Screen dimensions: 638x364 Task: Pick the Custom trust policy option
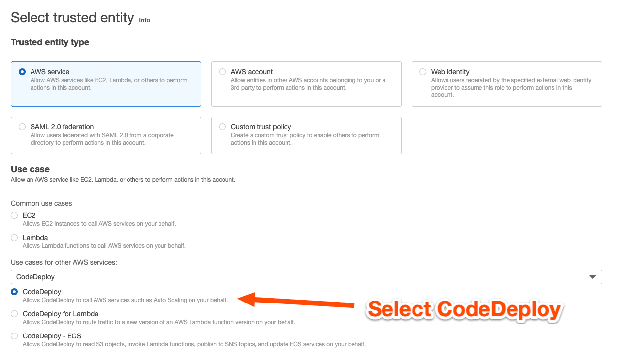[222, 126]
